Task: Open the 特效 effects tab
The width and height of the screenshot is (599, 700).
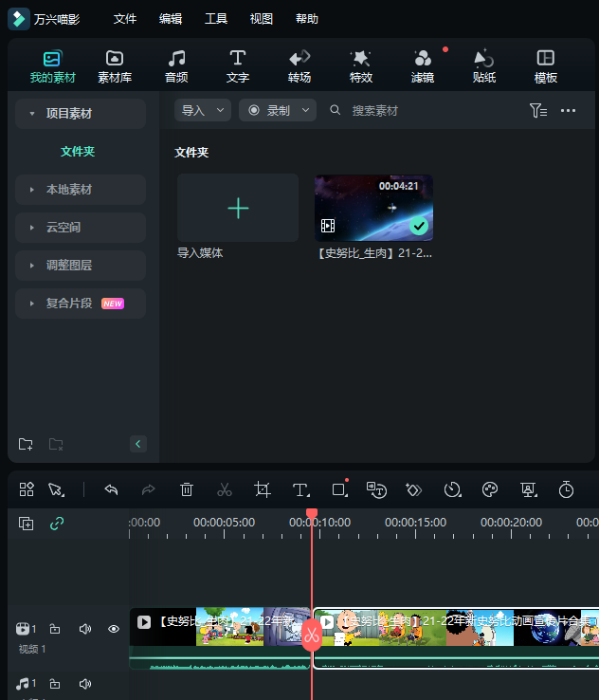Action: click(x=361, y=66)
